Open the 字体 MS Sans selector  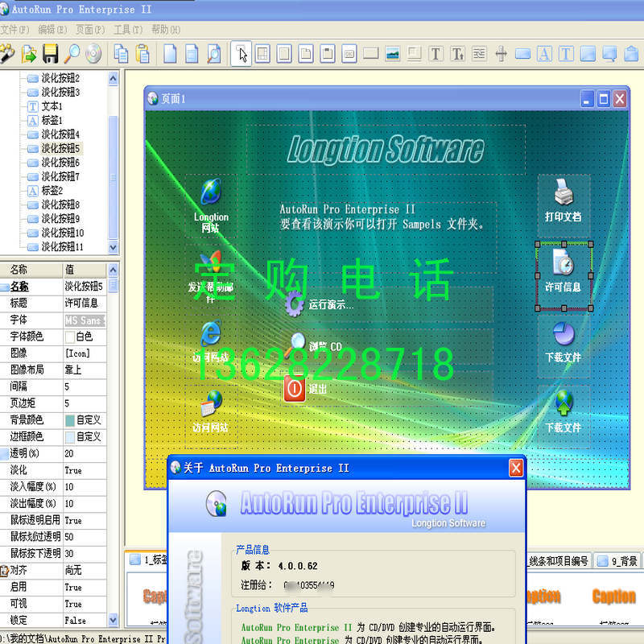click(85, 320)
